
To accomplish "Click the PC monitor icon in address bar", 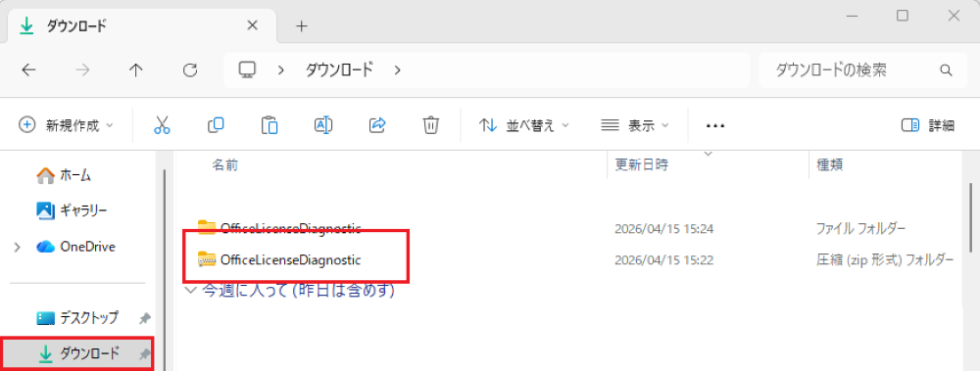I will coord(248,70).
